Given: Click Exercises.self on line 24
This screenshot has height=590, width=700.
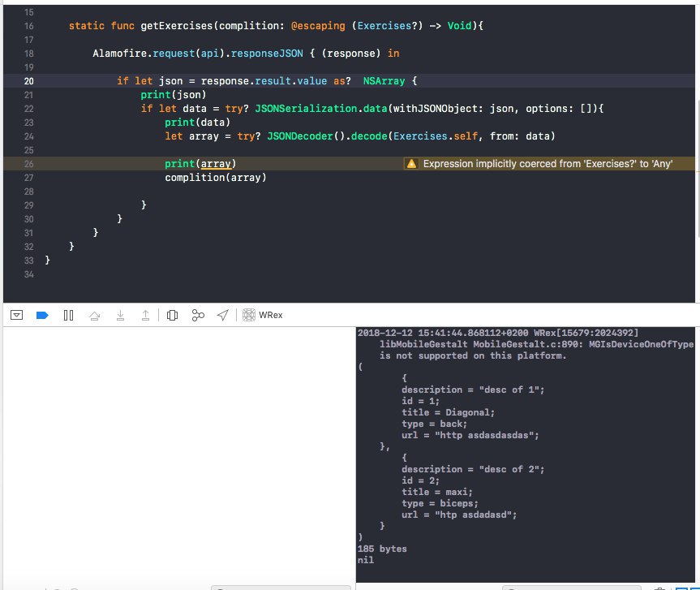Looking at the screenshot, I should tap(436, 136).
